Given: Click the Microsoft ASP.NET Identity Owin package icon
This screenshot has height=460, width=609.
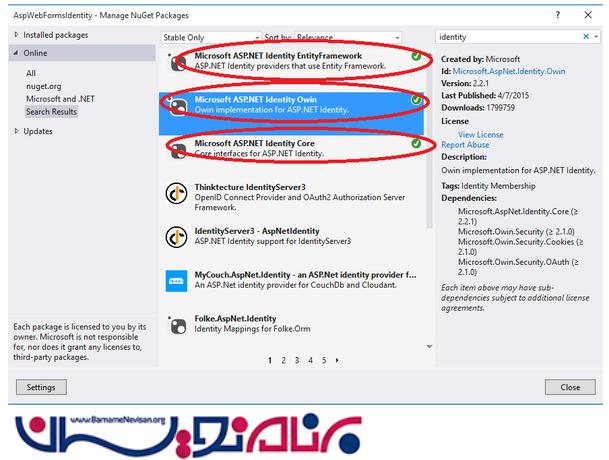Looking at the screenshot, I should pos(177,106).
